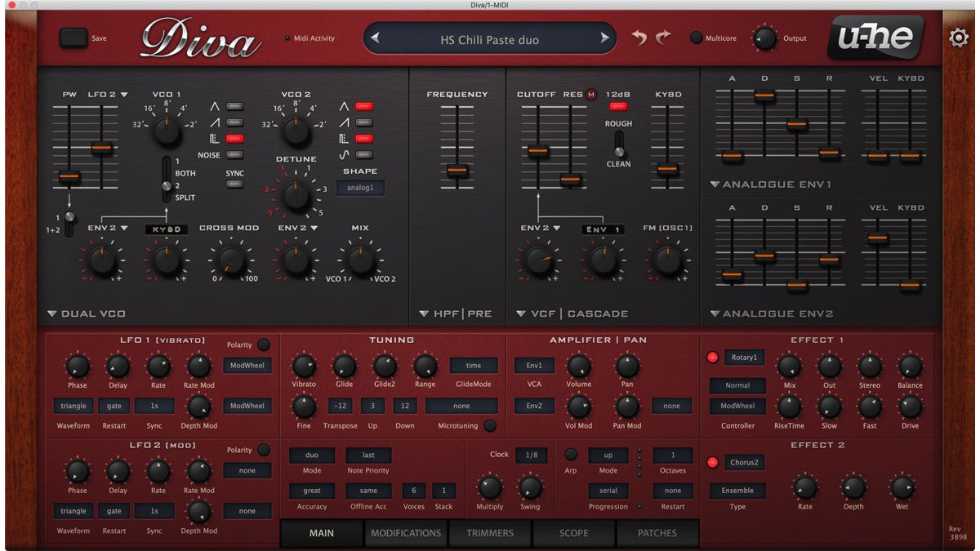Click the HS Chili Paste duo preset name
The height and width of the screenshot is (551, 980).
[490, 38]
